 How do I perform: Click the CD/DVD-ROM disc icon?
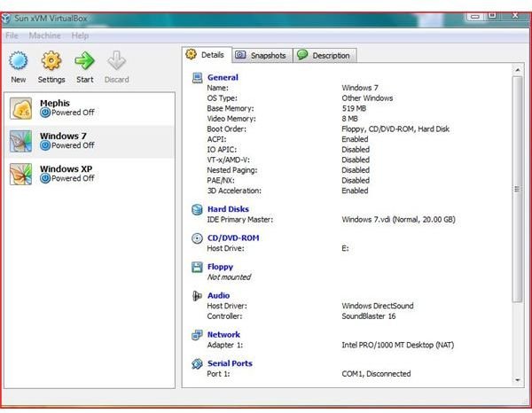coord(197,238)
